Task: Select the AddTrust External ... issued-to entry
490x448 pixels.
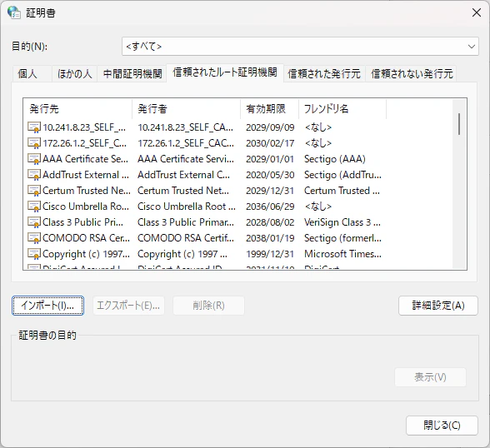Action: coord(86,175)
